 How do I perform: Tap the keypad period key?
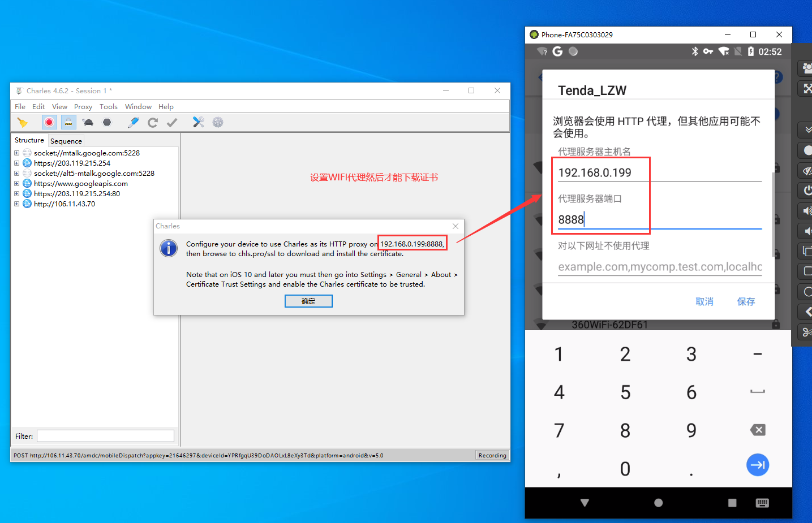click(691, 474)
